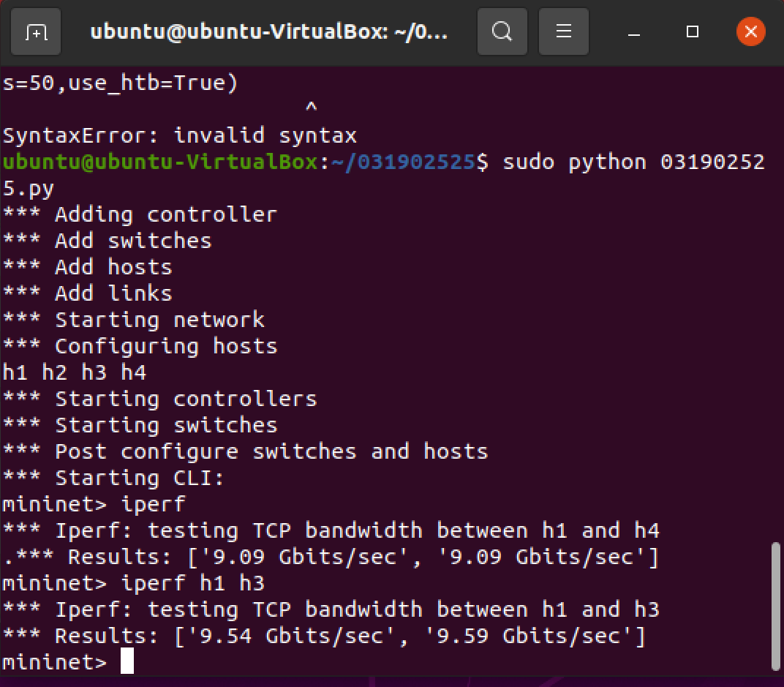Viewport: 784px width, 687px height.
Task: Click the SyntaxError: invalid syntax line
Action: coord(180,135)
